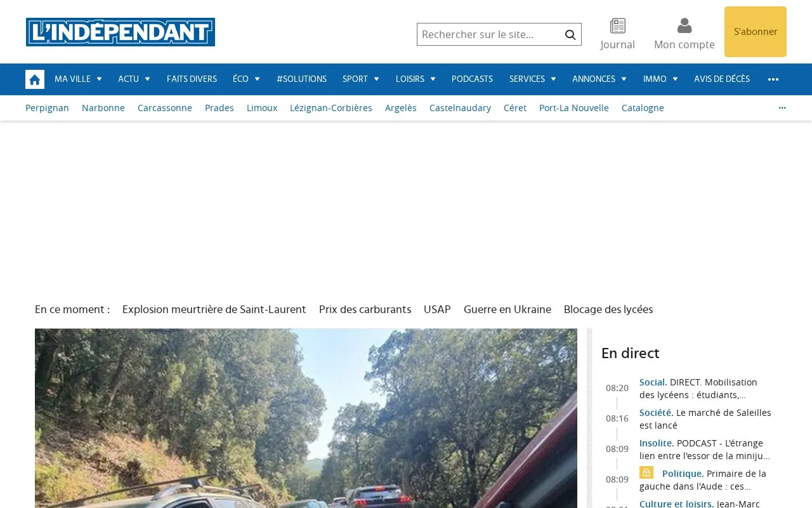This screenshot has width=812, height=508.
Task: Click the lock icon beside Politique article
Action: pyautogui.click(x=646, y=472)
